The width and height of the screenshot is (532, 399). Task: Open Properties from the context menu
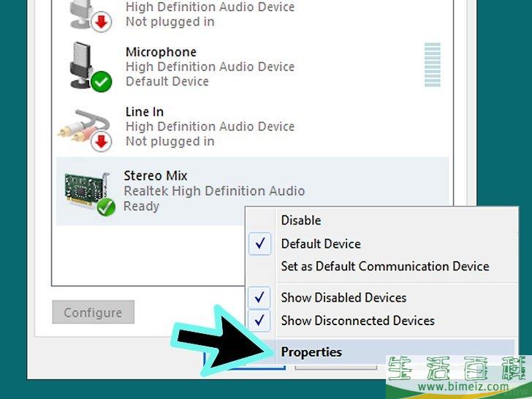point(311,351)
